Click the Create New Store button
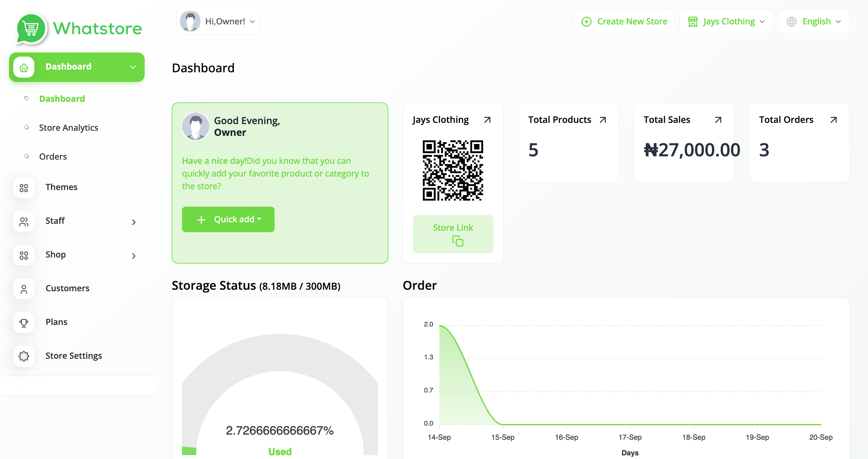The image size is (868, 459). pyautogui.click(x=624, y=22)
